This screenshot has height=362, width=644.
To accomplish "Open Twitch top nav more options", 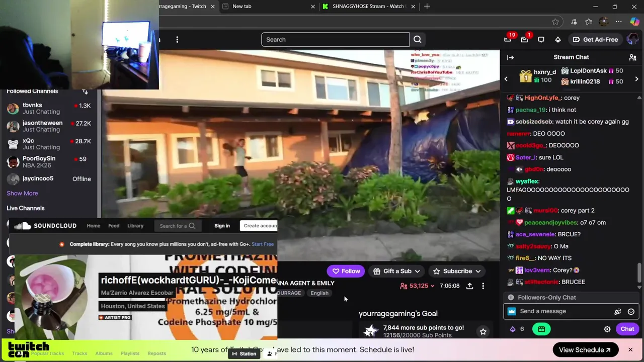I will pos(177,39).
